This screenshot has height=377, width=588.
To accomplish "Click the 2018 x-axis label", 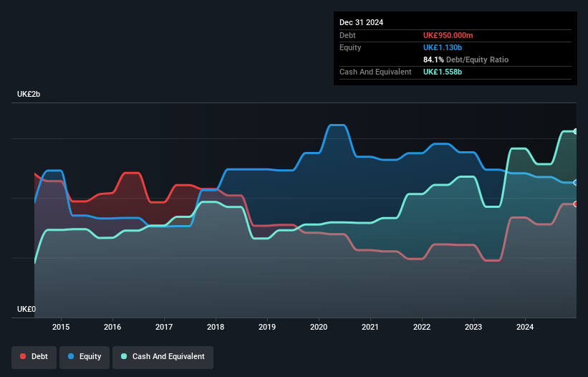I will 216,327.
